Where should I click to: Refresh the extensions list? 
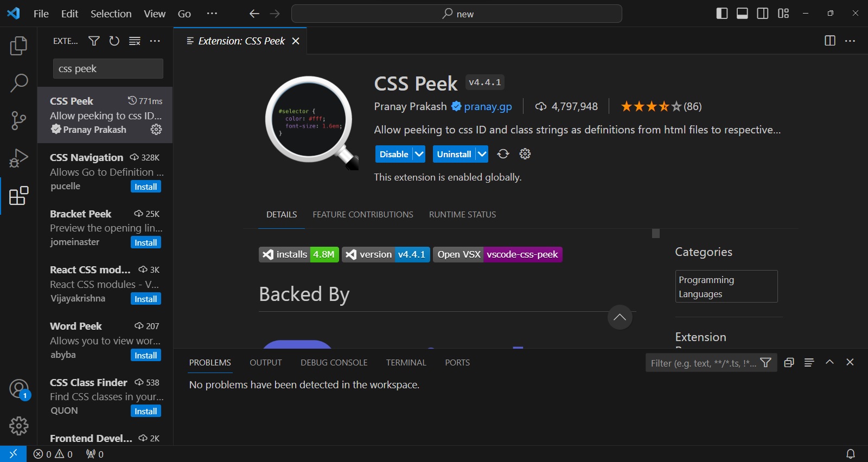click(x=114, y=41)
